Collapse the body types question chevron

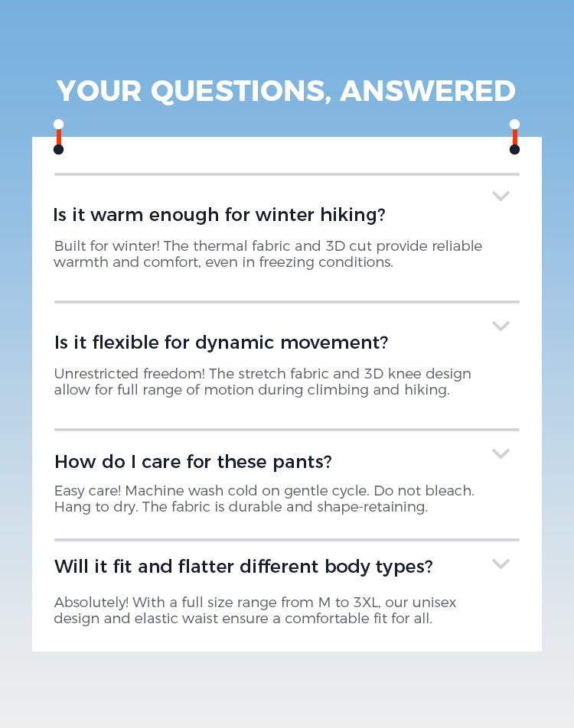(x=501, y=564)
